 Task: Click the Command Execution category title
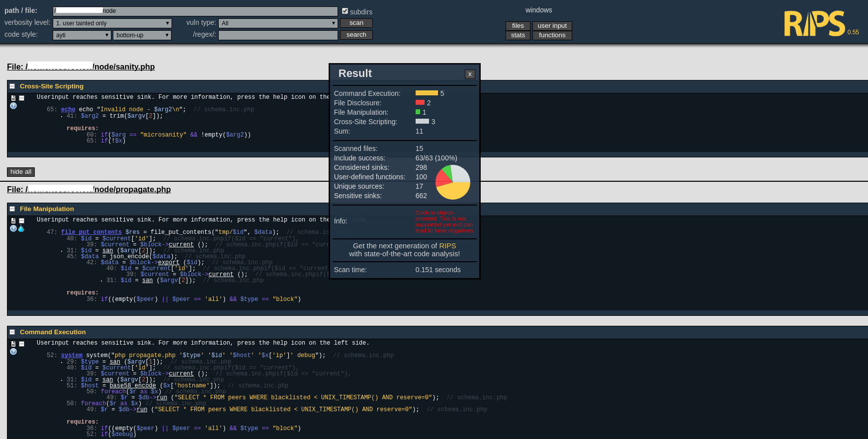click(x=53, y=332)
